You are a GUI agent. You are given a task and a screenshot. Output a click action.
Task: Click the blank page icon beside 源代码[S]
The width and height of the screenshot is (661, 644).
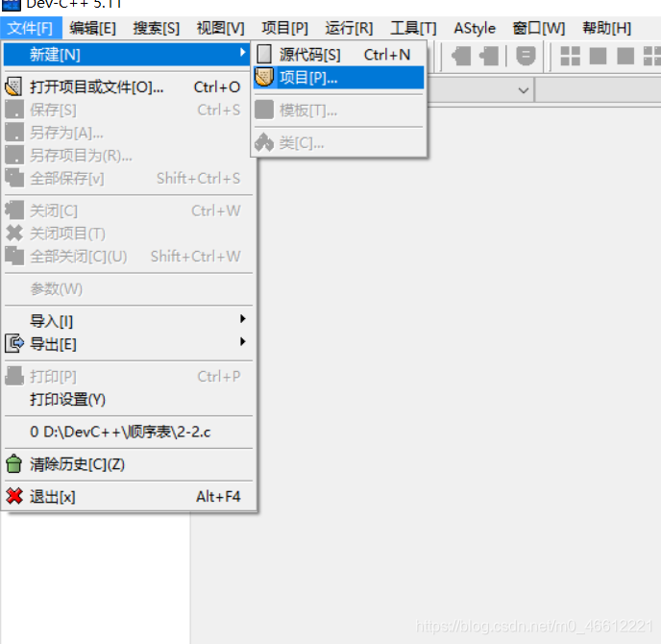(264, 54)
